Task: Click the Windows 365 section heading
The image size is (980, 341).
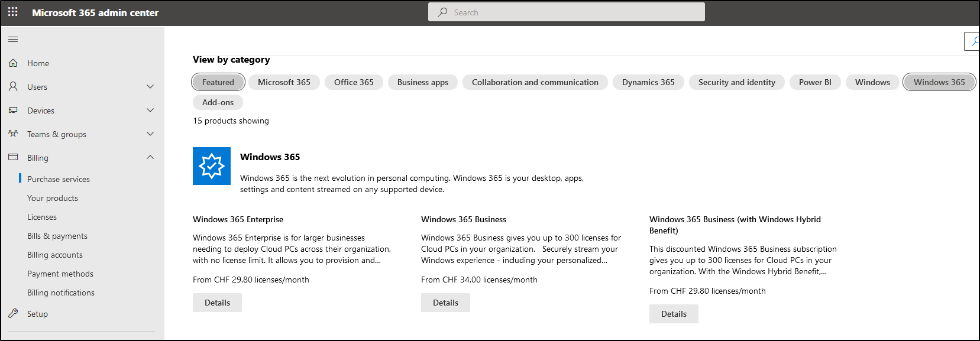Action: coord(270,157)
